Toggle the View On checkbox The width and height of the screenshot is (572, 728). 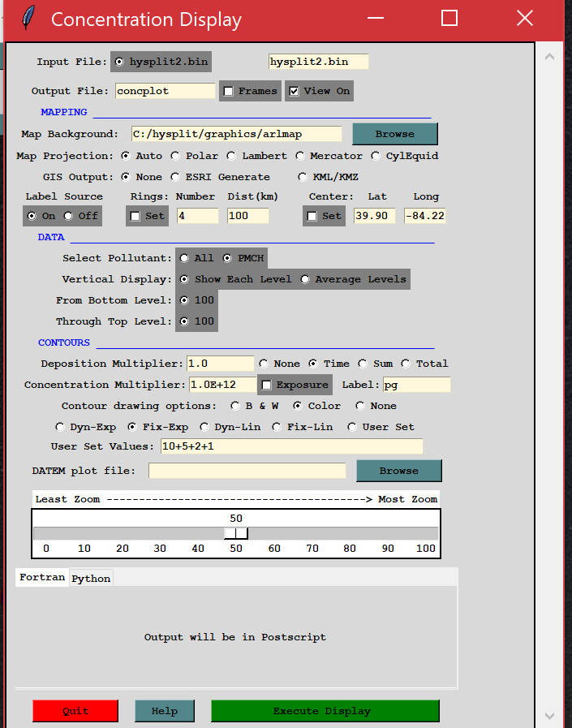coord(294,91)
